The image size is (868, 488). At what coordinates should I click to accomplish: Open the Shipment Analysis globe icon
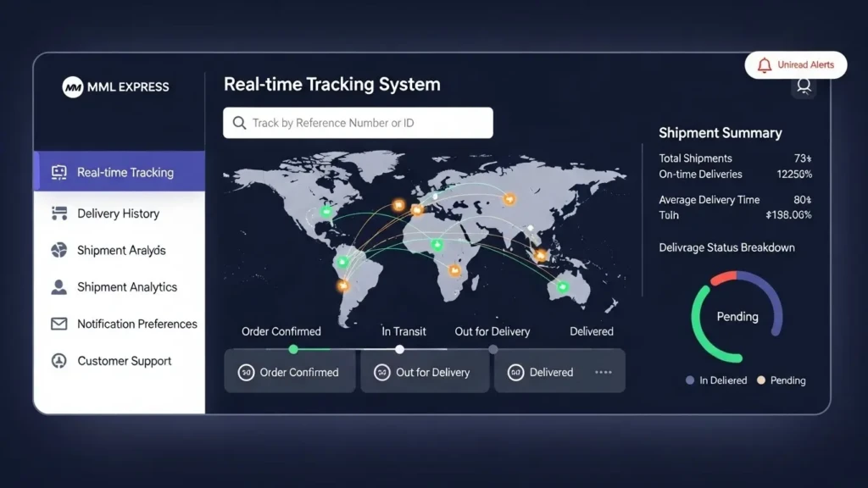59,250
